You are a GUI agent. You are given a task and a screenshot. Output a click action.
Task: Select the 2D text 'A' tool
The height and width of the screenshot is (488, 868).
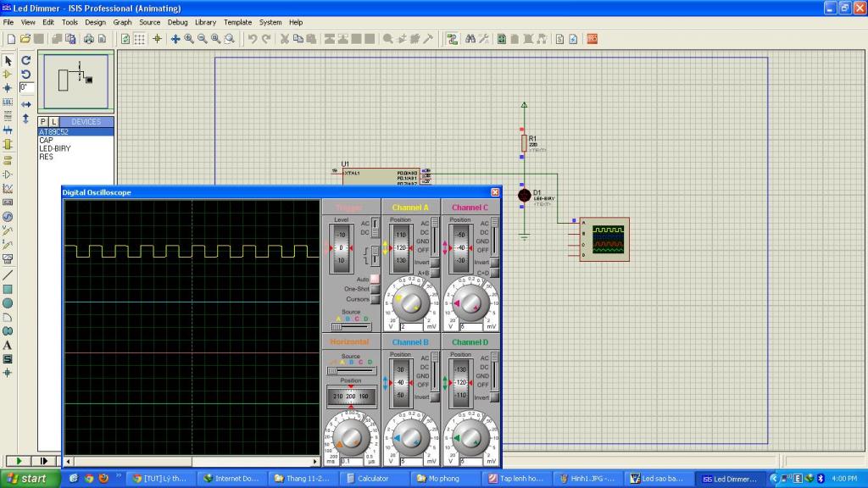click(x=8, y=345)
